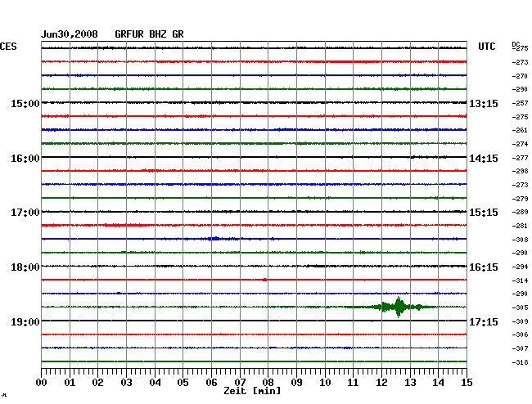This screenshot has height=404, width=532.
Task: Pick the 07 minute axis tick label
Action: pyautogui.click(x=240, y=383)
